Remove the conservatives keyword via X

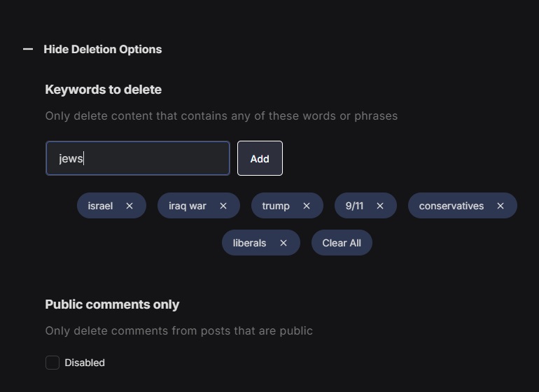(x=500, y=206)
